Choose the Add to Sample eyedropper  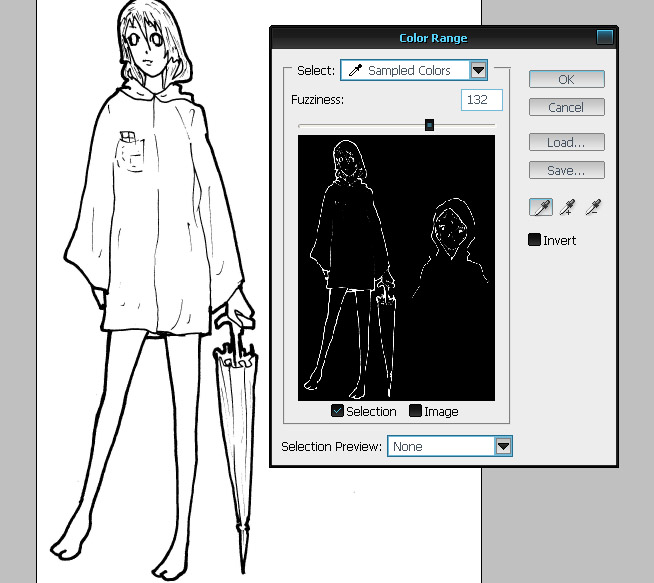click(568, 207)
